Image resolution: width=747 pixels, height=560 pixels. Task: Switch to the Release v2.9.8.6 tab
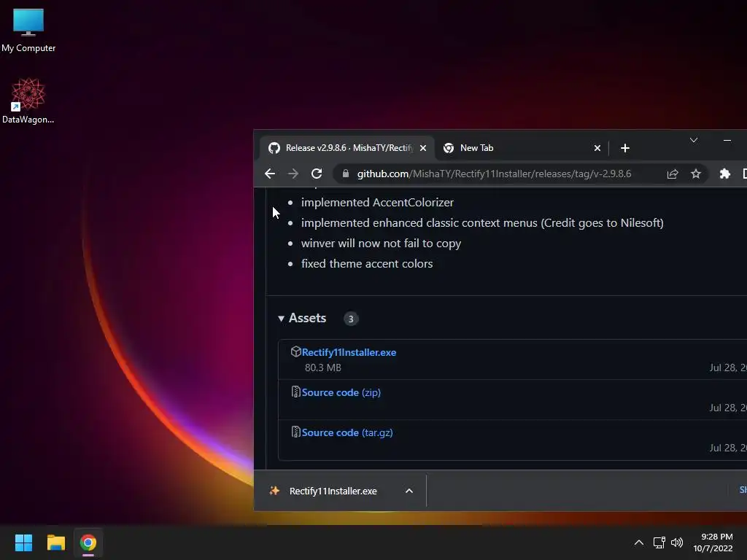click(347, 148)
